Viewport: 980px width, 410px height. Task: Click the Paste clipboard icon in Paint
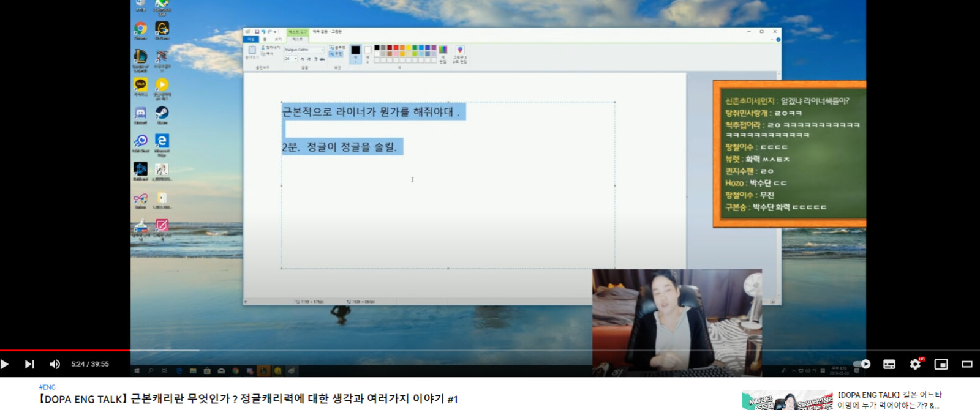click(x=252, y=50)
